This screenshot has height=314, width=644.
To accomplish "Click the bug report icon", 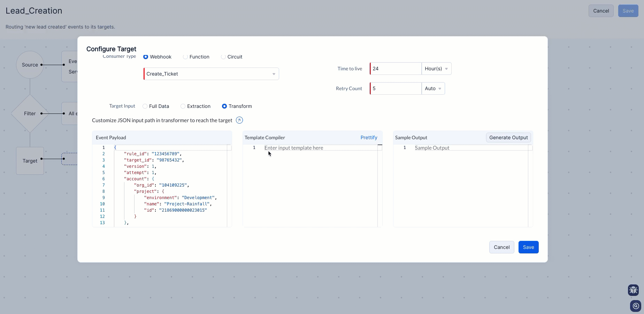I will pos(633,290).
